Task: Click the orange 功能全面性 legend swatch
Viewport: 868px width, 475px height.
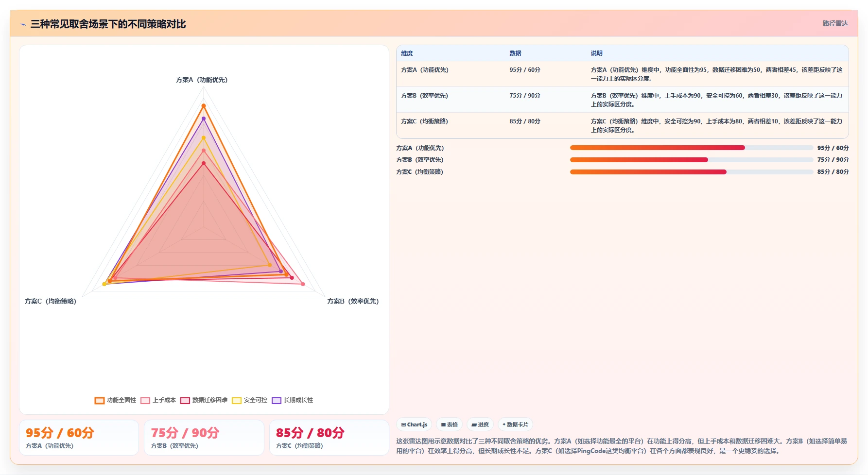Action: coord(100,400)
